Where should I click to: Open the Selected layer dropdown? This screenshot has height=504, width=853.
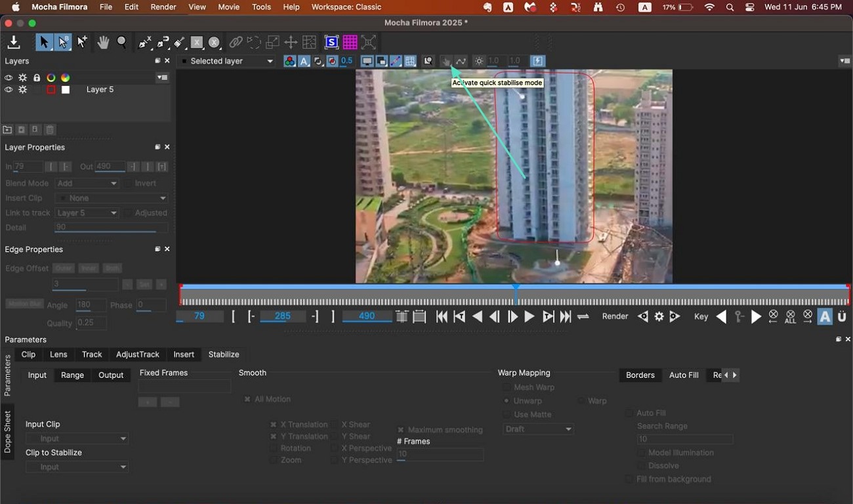pyautogui.click(x=227, y=61)
